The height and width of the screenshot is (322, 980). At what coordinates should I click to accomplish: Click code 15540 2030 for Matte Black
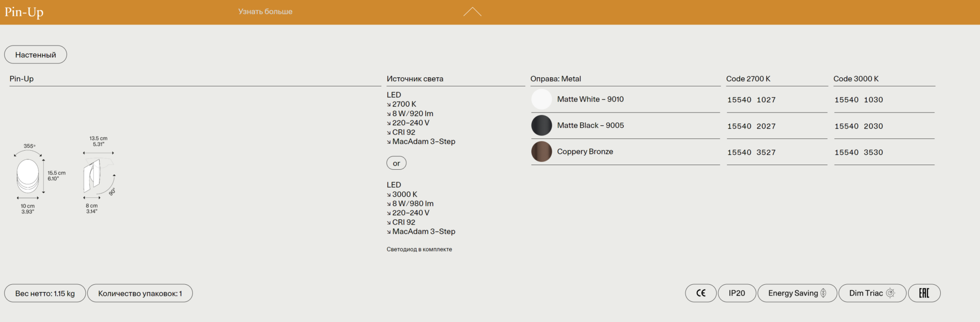[x=859, y=126]
